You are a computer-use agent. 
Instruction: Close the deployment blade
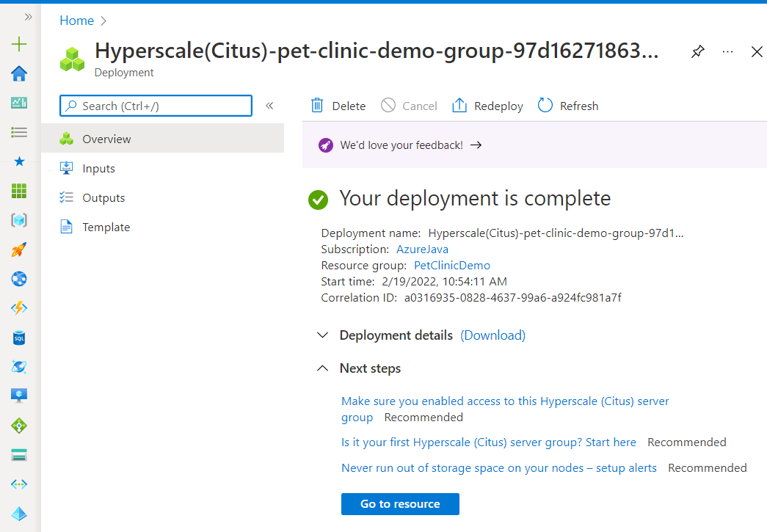tap(757, 51)
